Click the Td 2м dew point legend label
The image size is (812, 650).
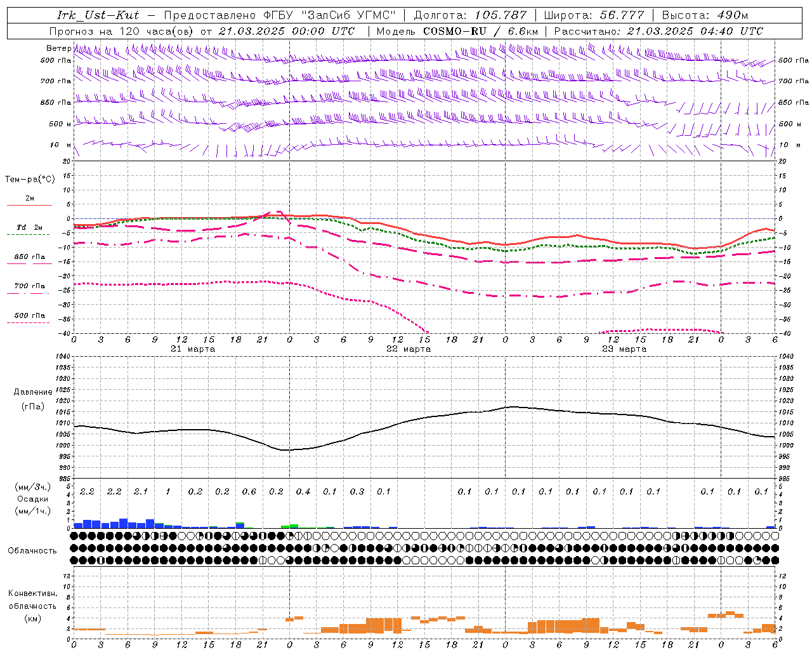30,227
